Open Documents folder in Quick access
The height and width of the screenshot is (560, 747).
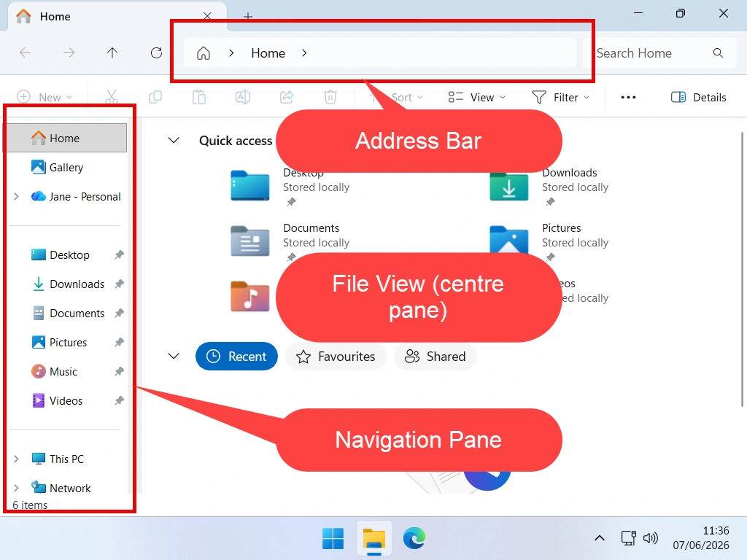tap(250, 241)
